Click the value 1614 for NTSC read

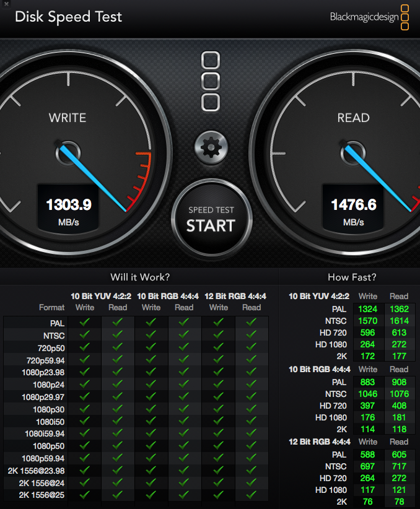[x=399, y=321]
